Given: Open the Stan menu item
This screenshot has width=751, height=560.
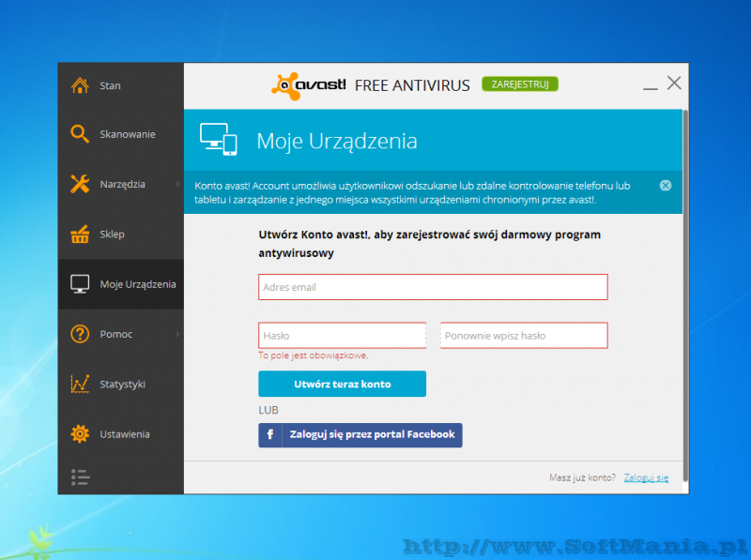Looking at the screenshot, I should [110, 85].
